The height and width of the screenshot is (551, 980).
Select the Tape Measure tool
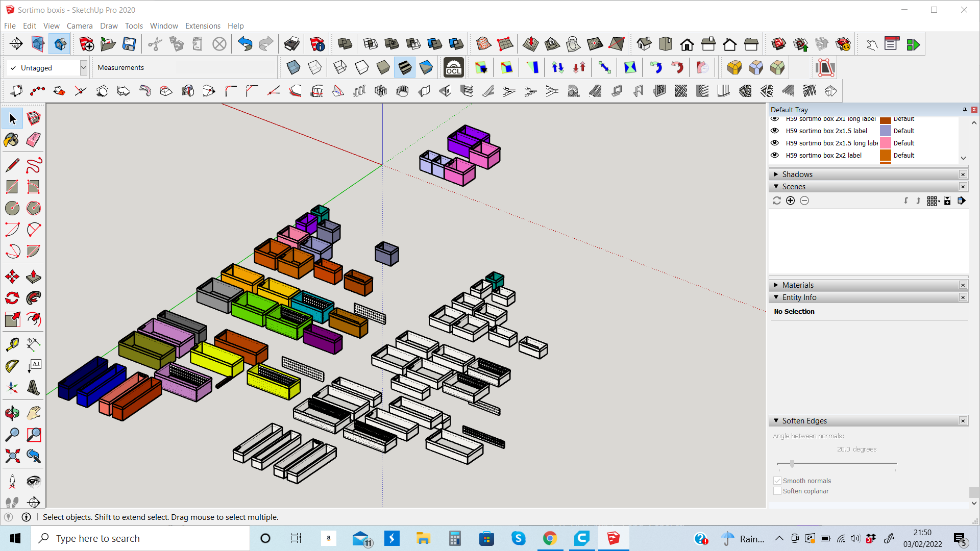tap(12, 344)
